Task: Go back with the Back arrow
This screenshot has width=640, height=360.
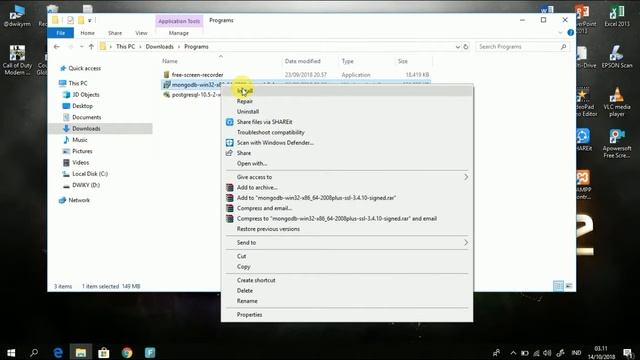Action: pyautogui.click(x=57, y=47)
